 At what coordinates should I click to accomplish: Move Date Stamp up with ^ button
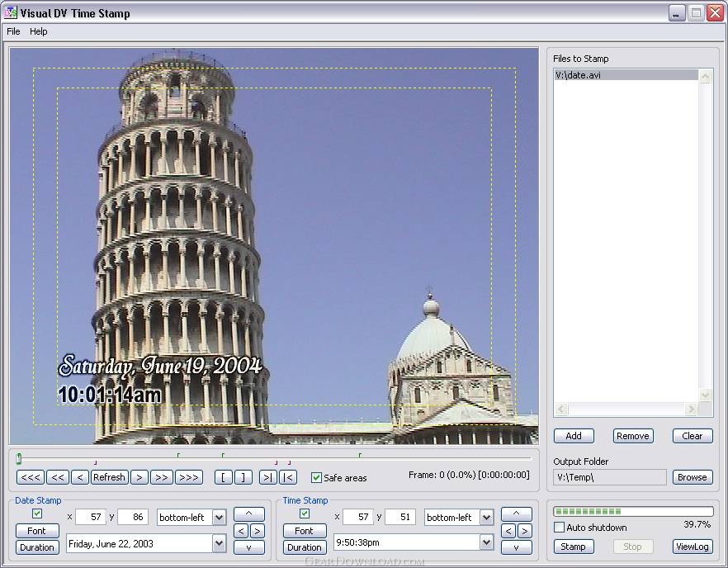pos(249,514)
